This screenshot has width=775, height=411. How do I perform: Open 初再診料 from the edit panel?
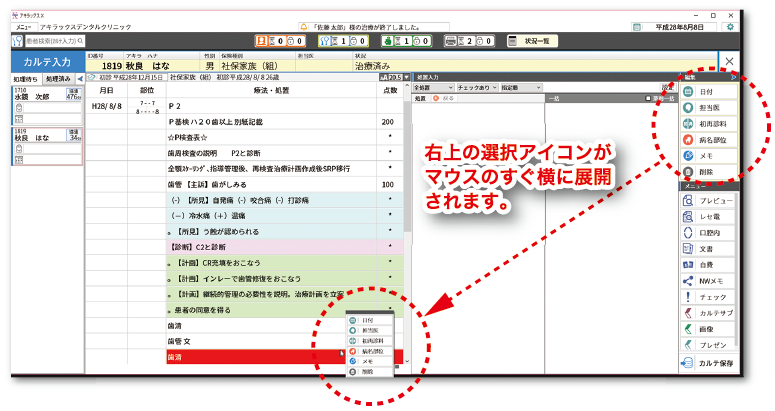710,125
